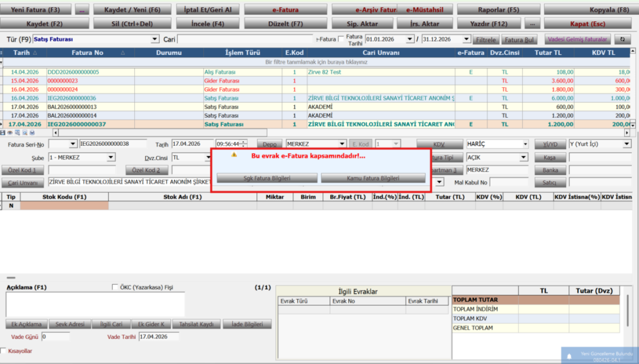The width and height of the screenshot is (639, 364).
Task: Click the yellow warning icon in the e-Fatura popup
Action: pos(234,155)
